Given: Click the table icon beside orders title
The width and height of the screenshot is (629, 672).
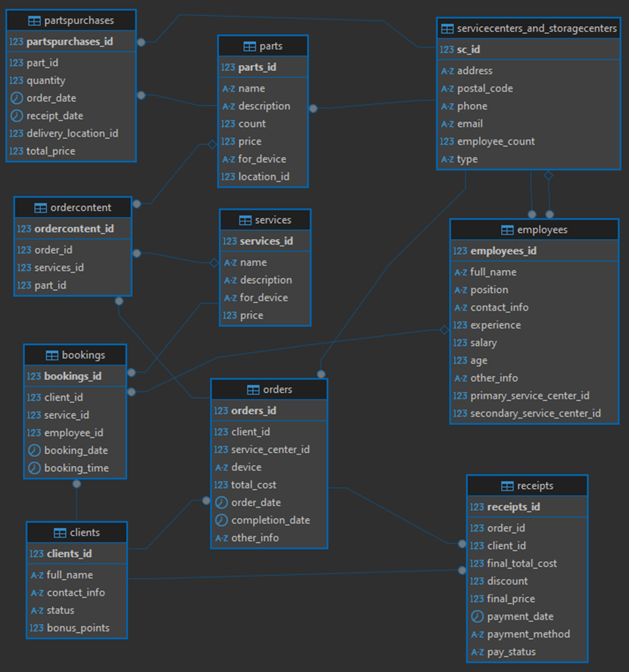Looking at the screenshot, I should click(253, 390).
